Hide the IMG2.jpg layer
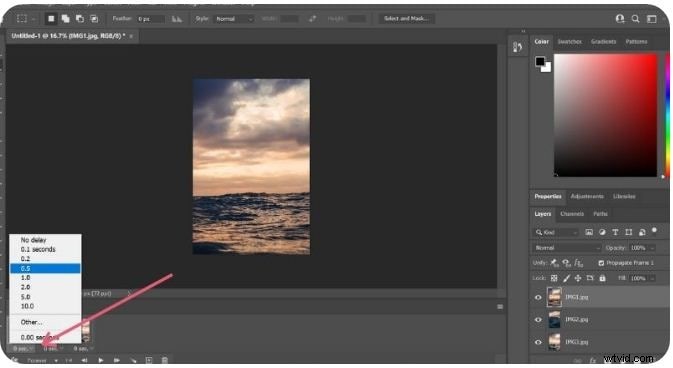This screenshot has height=368, width=673. (x=538, y=319)
